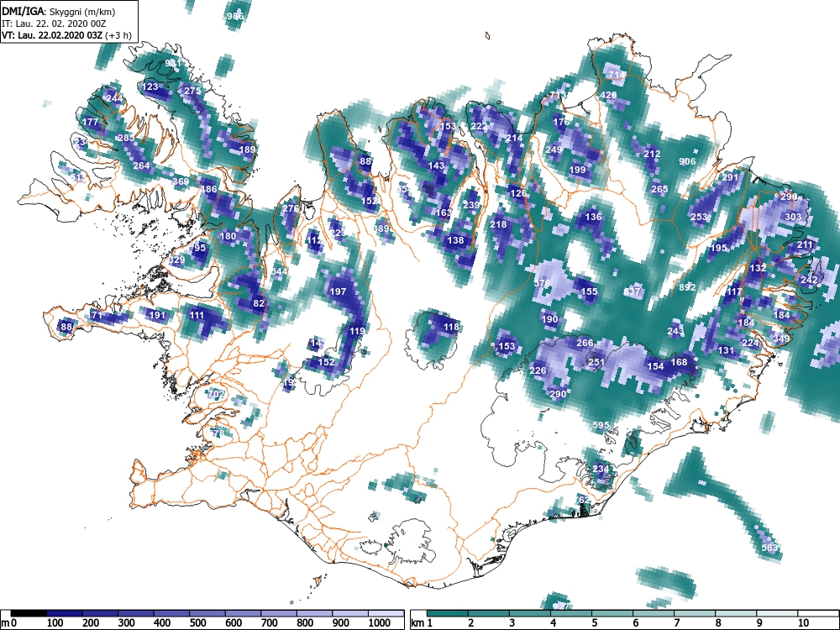Click the visibility value 212

tap(652, 154)
